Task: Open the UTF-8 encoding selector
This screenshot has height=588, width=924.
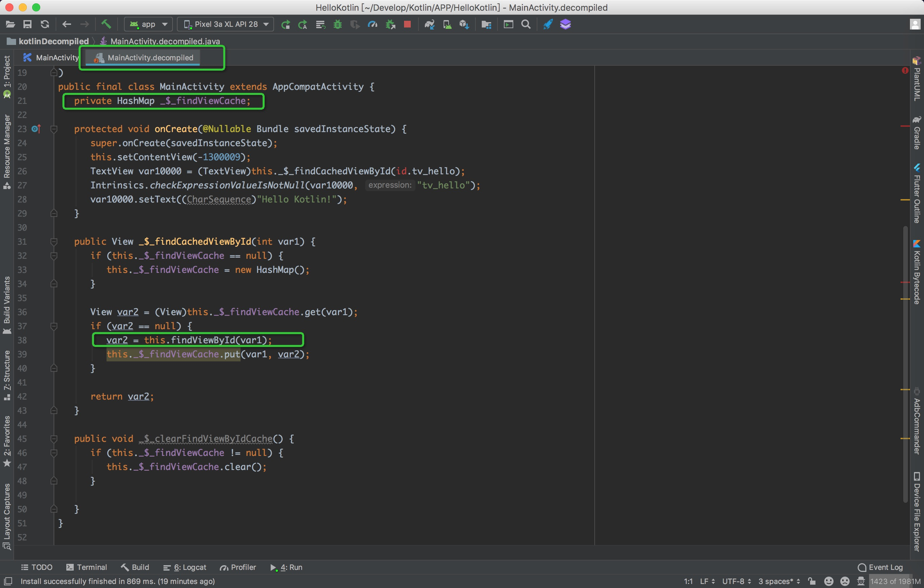Action: pos(736,582)
